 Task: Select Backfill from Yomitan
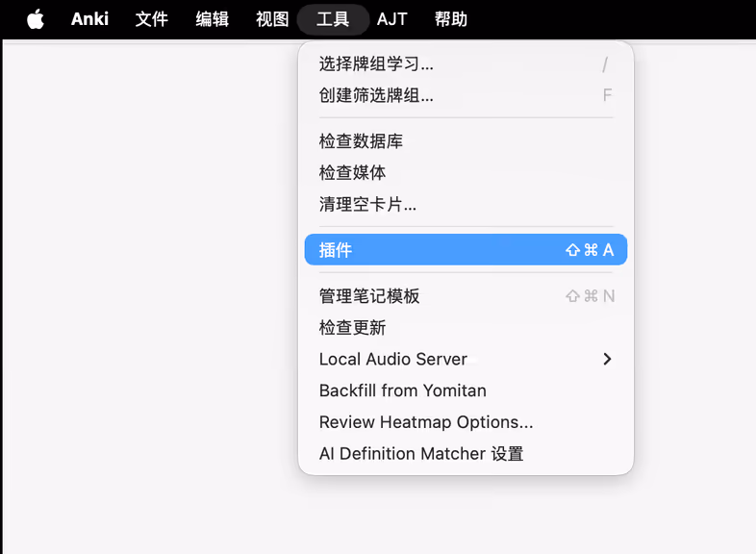tap(466, 390)
